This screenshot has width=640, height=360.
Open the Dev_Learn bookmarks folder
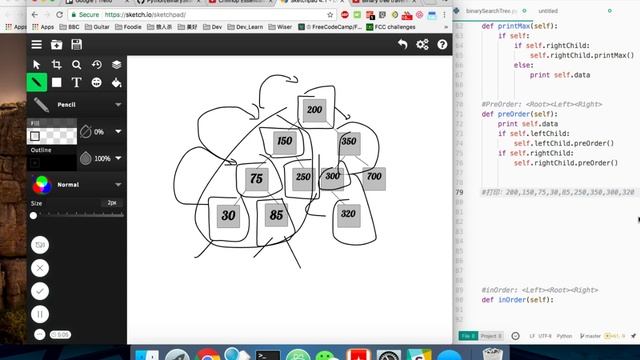point(245,27)
